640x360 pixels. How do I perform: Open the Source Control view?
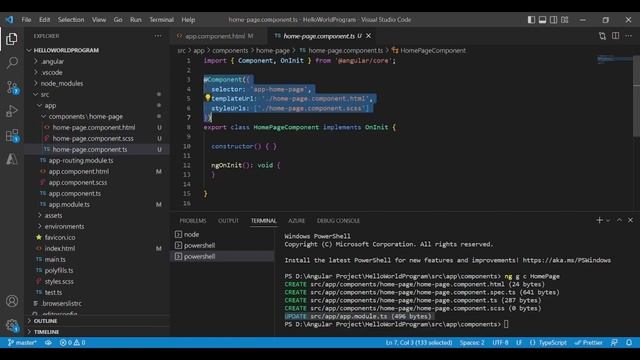(12, 87)
